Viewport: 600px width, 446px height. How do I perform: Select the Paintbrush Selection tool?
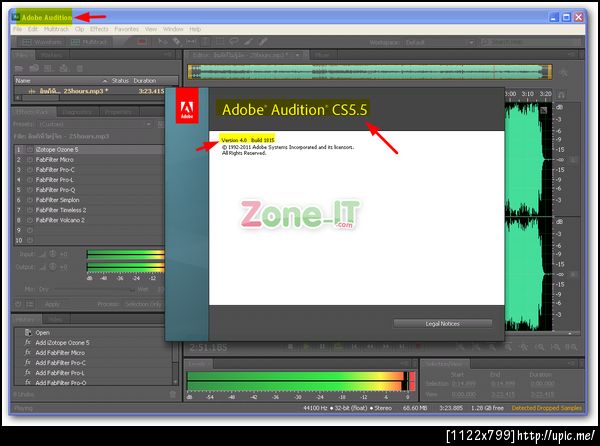(249, 42)
